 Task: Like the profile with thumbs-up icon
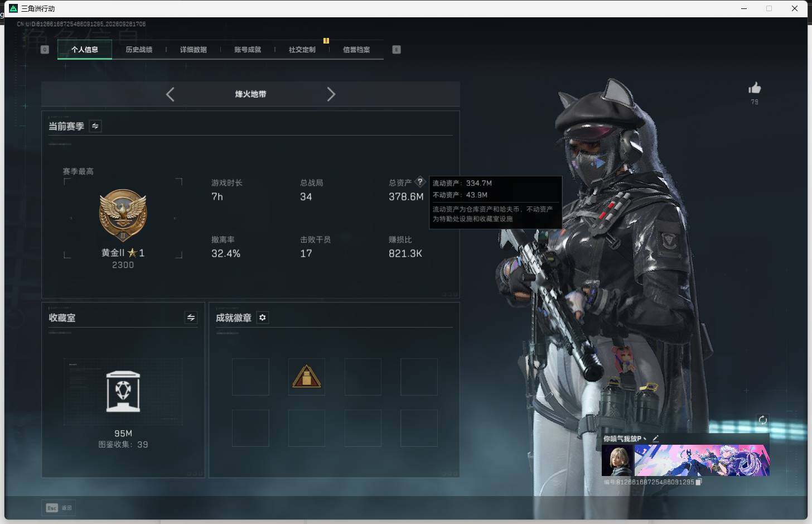point(755,88)
